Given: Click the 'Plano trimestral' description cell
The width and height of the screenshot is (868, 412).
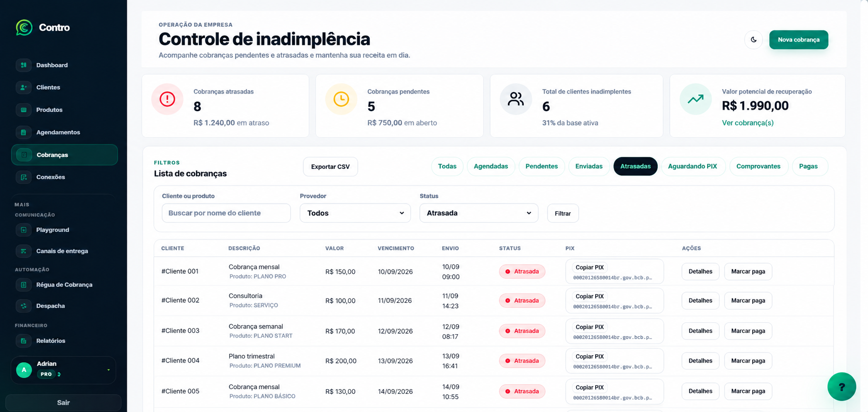Looking at the screenshot, I should [252, 356].
